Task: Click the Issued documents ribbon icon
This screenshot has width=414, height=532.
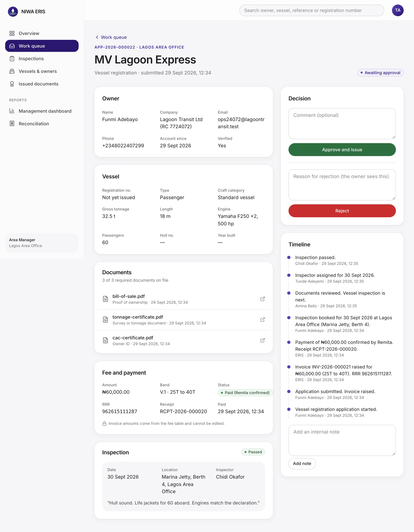Action: point(12,84)
